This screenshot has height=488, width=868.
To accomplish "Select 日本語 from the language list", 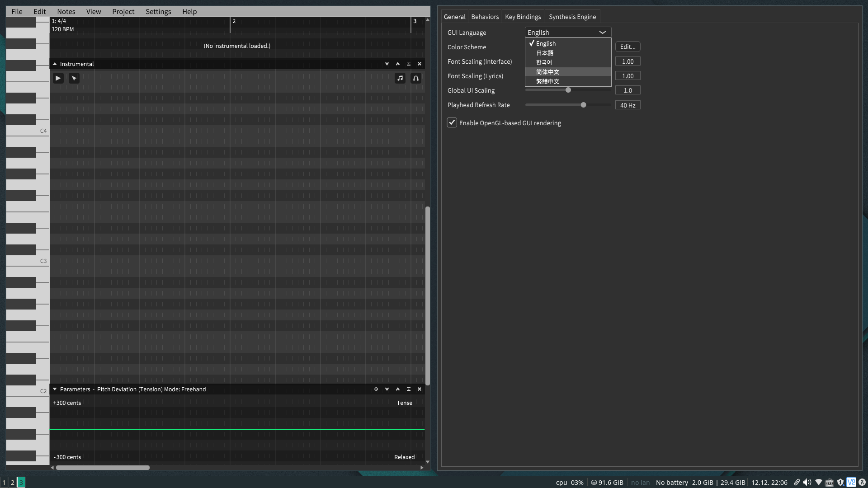I will pyautogui.click(x=545, y=53).
